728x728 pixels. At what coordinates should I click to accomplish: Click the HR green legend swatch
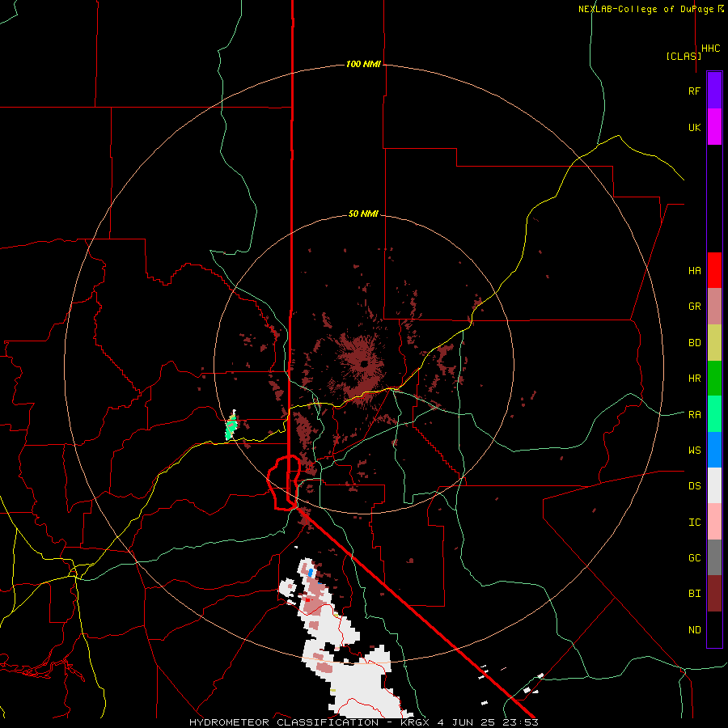714,379
